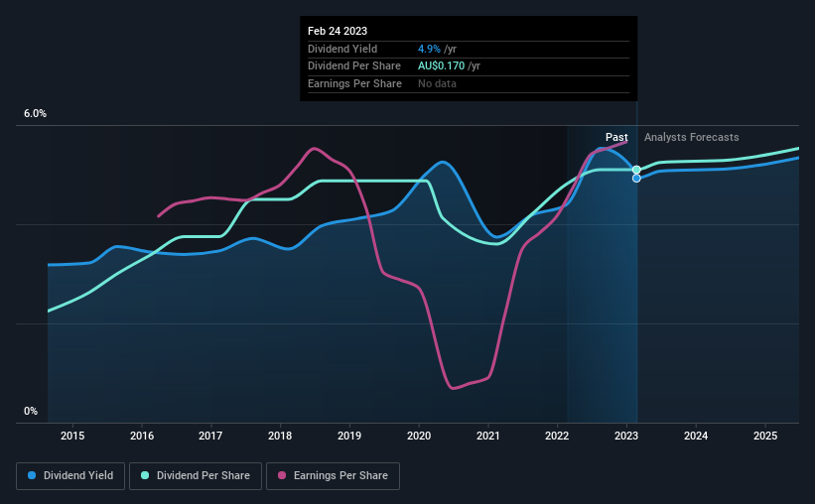Click the Feb 24 2023 tooltip date

tap(338, 31)
